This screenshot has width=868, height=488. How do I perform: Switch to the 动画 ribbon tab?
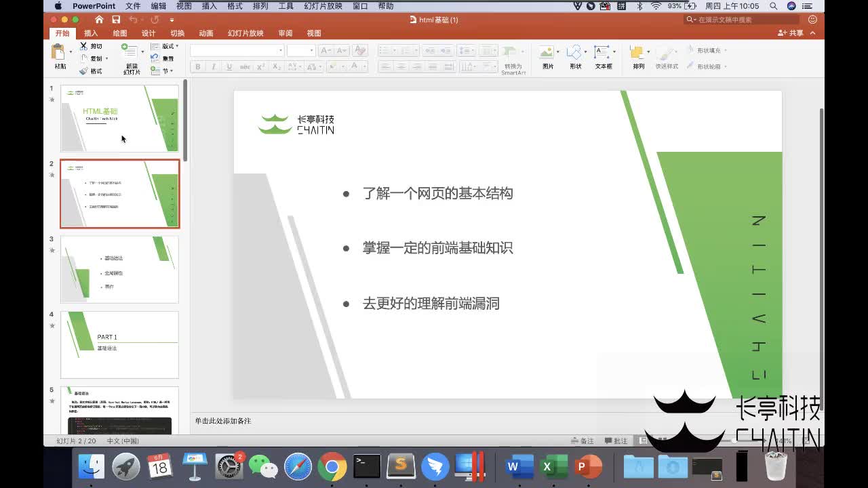coord(206,33)
